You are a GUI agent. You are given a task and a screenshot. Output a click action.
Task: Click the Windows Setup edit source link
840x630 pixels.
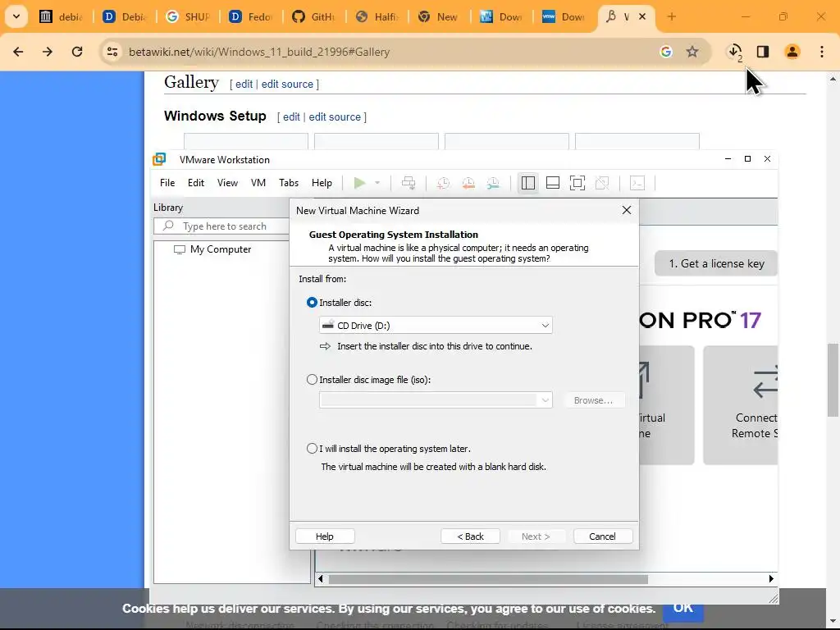335,116
